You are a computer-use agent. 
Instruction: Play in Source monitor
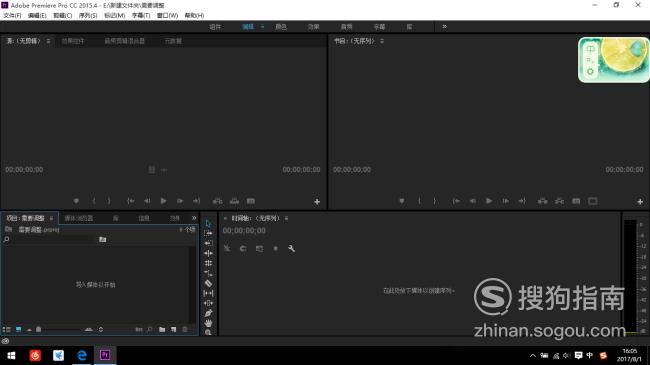[163, 201]
